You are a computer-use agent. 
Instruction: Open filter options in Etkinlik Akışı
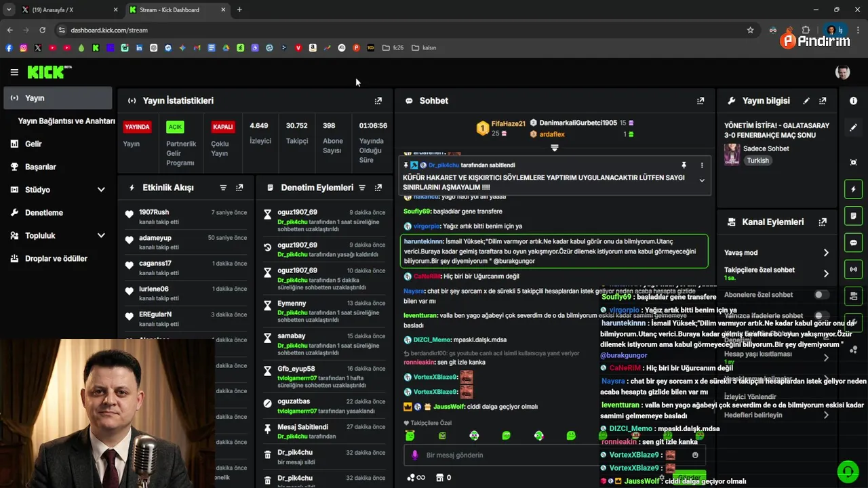(223, 188)
